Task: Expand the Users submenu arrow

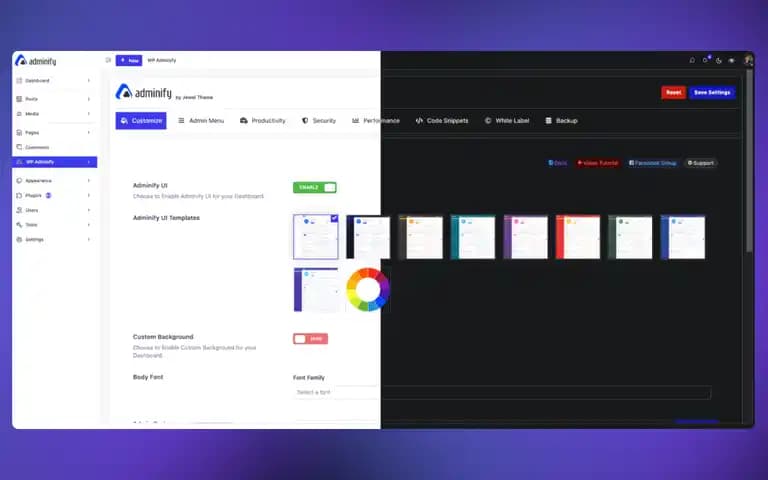Action: pyautogui.click(x=89, y=210)
